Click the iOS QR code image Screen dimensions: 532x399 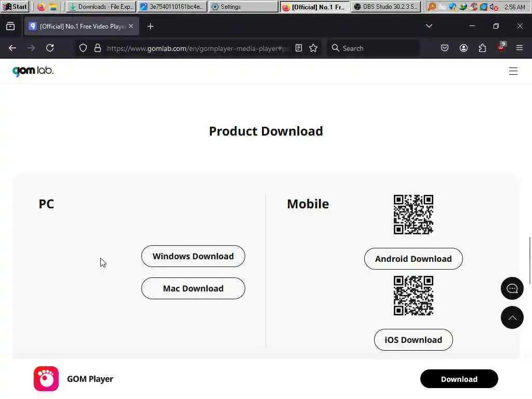(413, 296)
